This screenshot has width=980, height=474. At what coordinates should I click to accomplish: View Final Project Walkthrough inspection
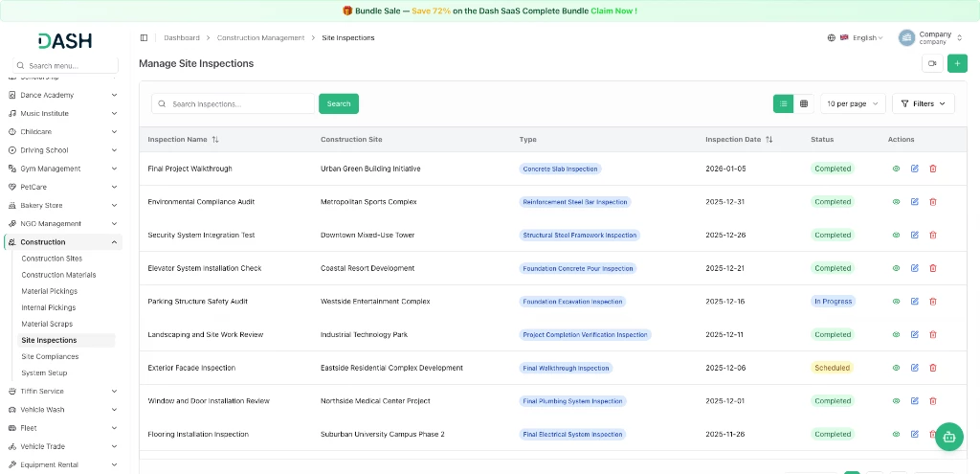[x=896, y=169]
